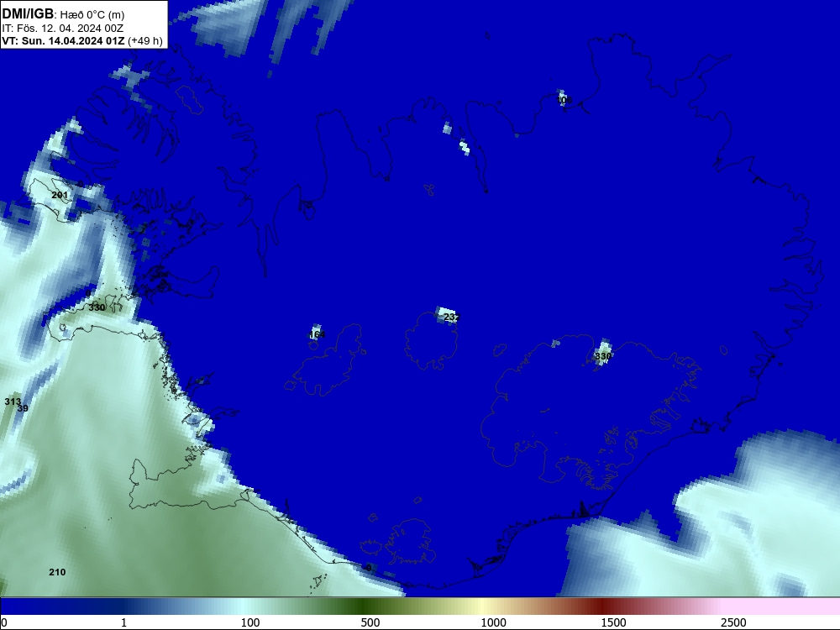Screen dimensions: 840x630
Task: Click the "1" tick on the color scale
Action: click(x=123, y=622)
